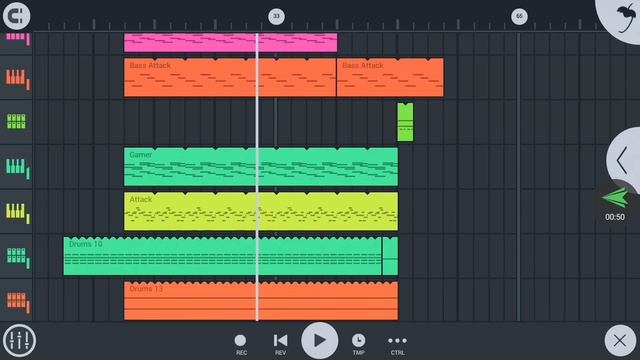Click the REC record button

[x=241, y=344]
